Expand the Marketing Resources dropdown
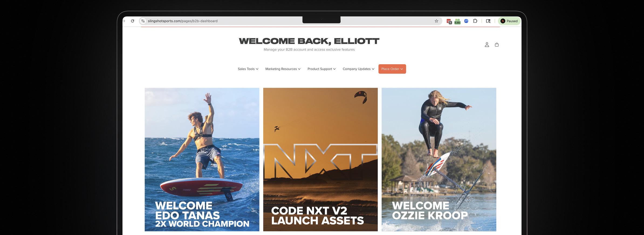 coord(283,69)
